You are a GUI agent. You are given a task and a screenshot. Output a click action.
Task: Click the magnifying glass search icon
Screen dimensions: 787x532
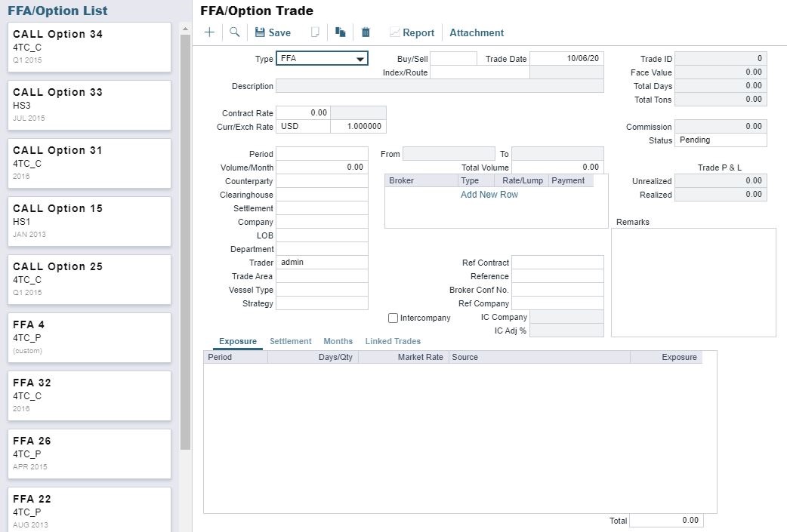(x=235, y=32)
